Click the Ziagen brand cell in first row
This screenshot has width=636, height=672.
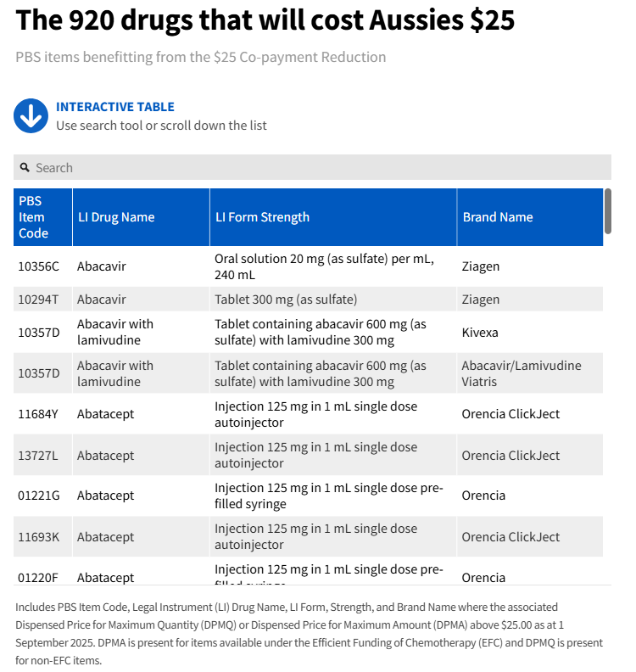coord(530,266)
